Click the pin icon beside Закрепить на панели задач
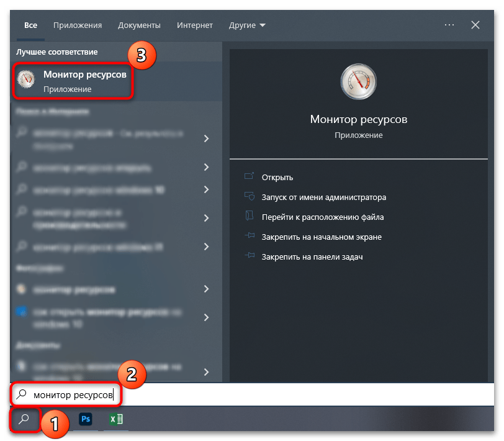The image size is (504, 441). coord(250,257)
